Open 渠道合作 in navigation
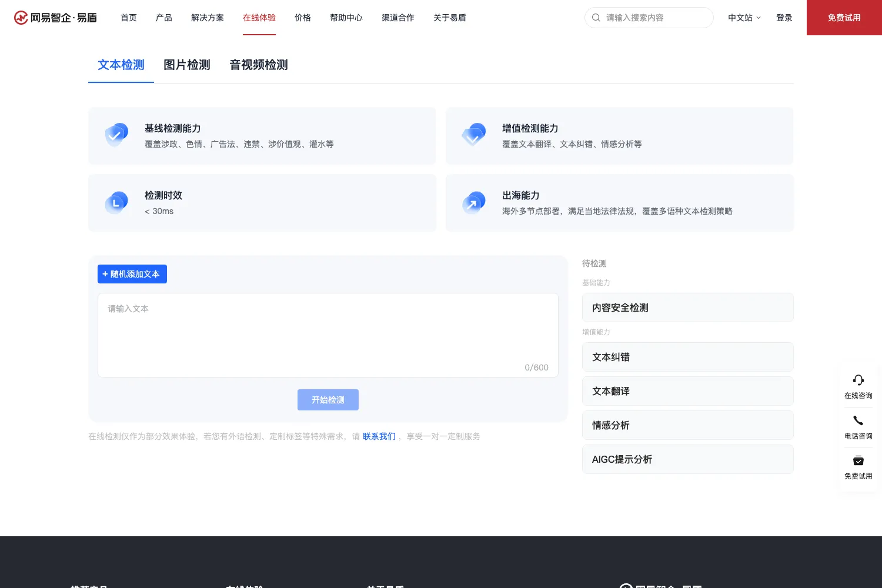 pyautogui.click(x=398, y=18)
